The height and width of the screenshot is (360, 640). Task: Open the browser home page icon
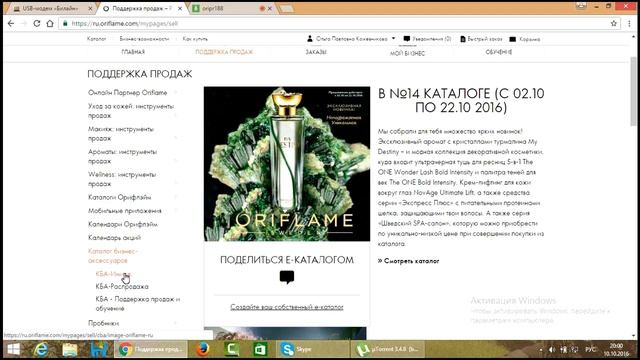(50, 24)
